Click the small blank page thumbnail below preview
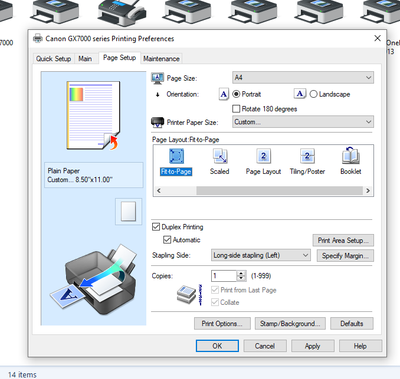 [128, 211]
